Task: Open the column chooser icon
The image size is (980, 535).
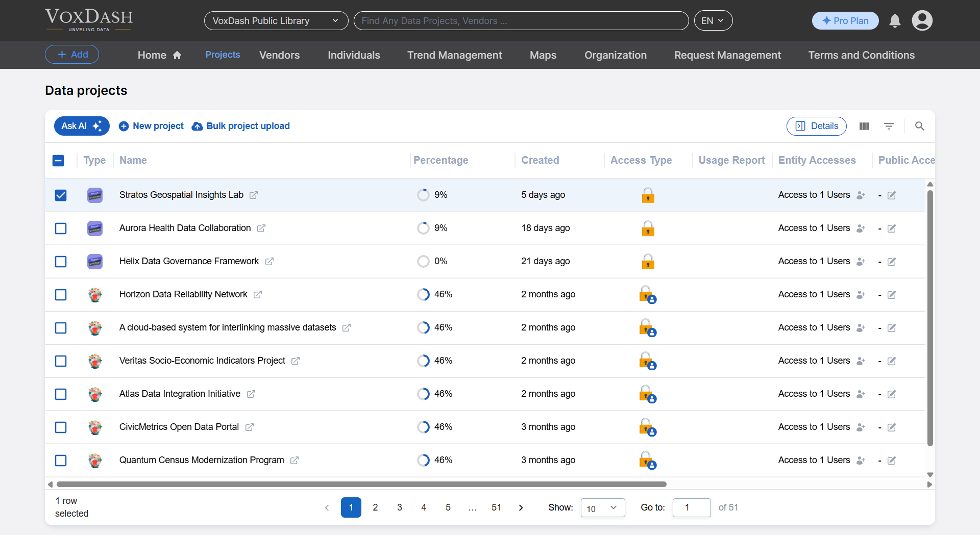Action: click(x=864, y=126)
